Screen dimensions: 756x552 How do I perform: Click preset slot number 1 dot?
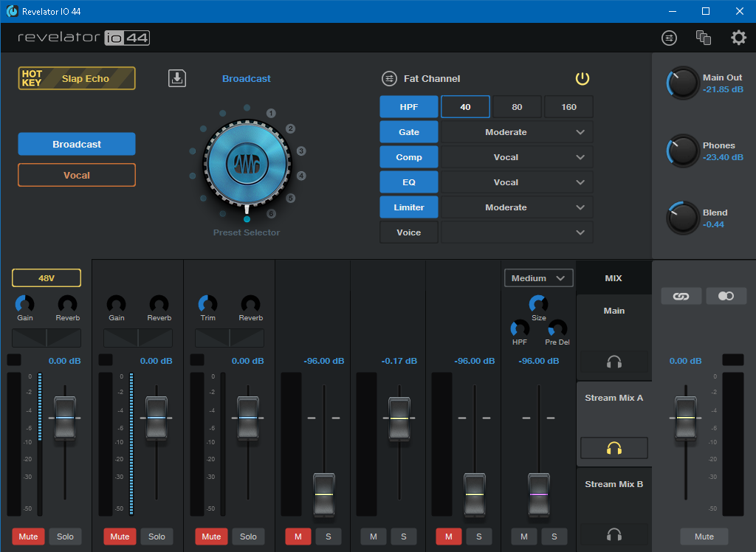click(x=271, y=114)
